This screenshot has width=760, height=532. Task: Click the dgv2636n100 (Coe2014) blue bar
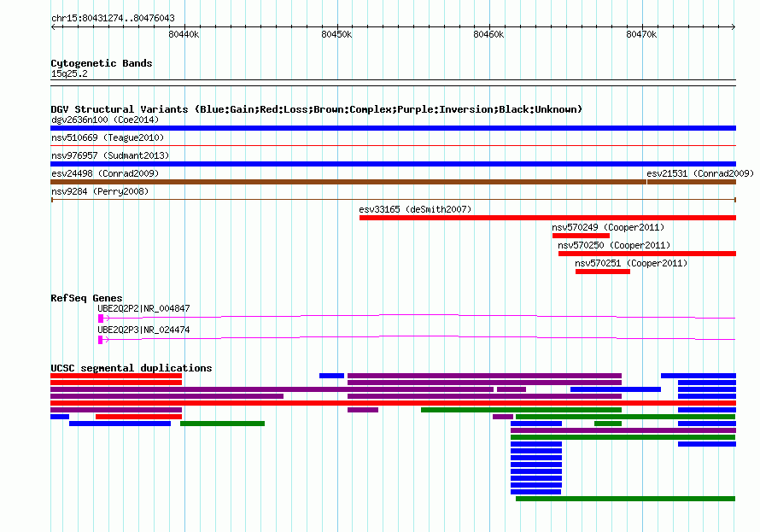[393, 128]
